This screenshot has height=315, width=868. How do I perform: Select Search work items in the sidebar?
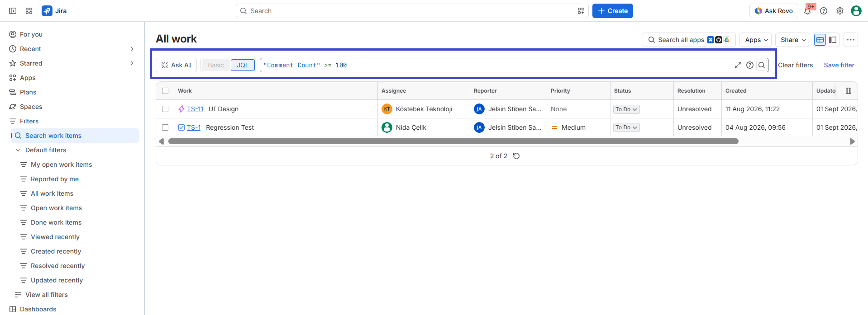[75, 136]
